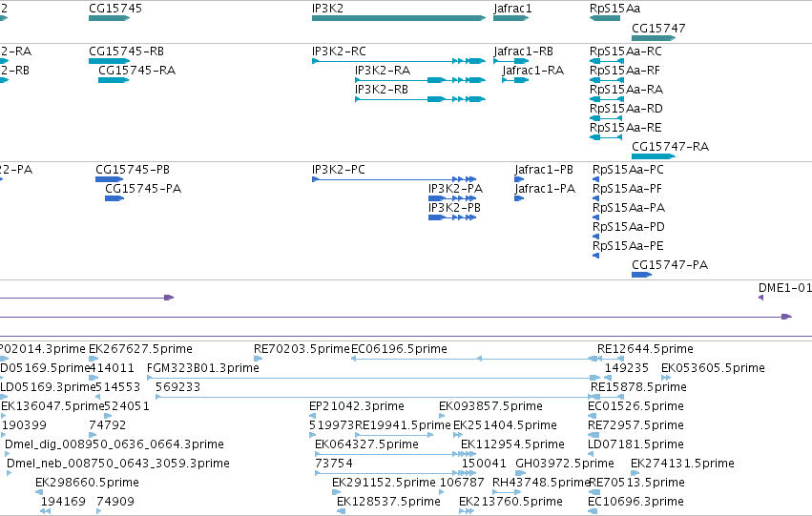Viewport: 812px width, 516px height.
Task: Select protein RpS15Aa-PD
Action: 628,227
